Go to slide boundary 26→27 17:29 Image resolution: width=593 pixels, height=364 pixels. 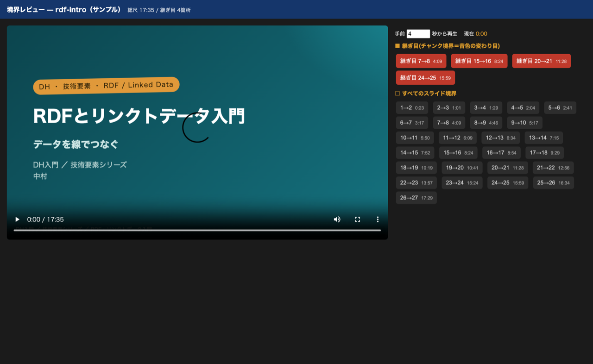pos(416,198)
